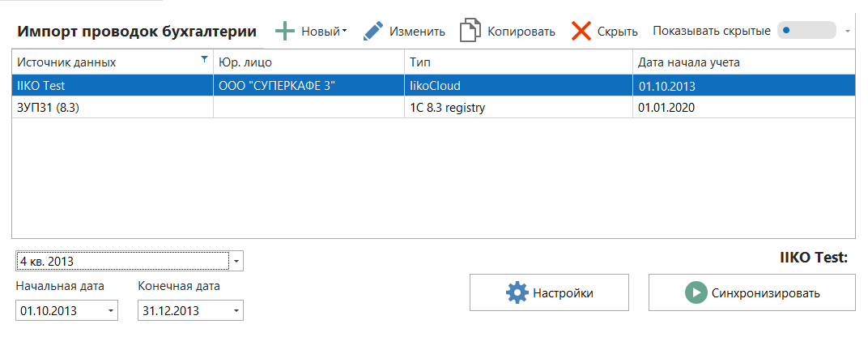Select the ЗУП31 (8.3) row
The height and width of the screenshot is (337, 868).
[112, 107]
